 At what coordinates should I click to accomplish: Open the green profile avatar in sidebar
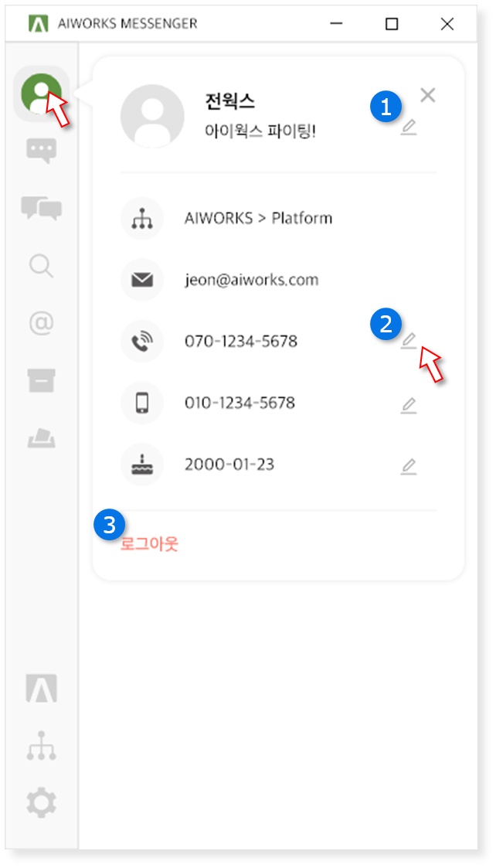click(x=41, y=93)
